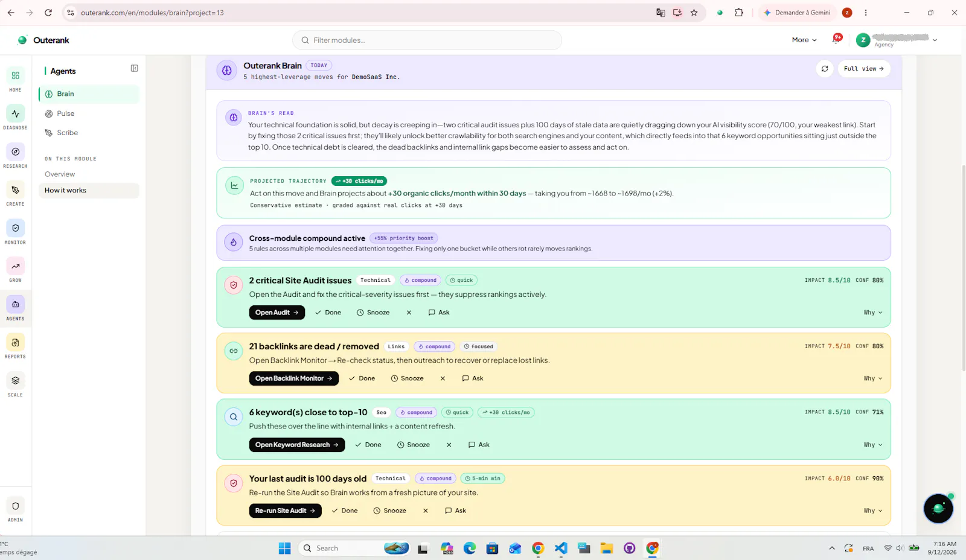Mark dead backlinks move as Done
Screen dimensions: 966x560
coord(362,378)
